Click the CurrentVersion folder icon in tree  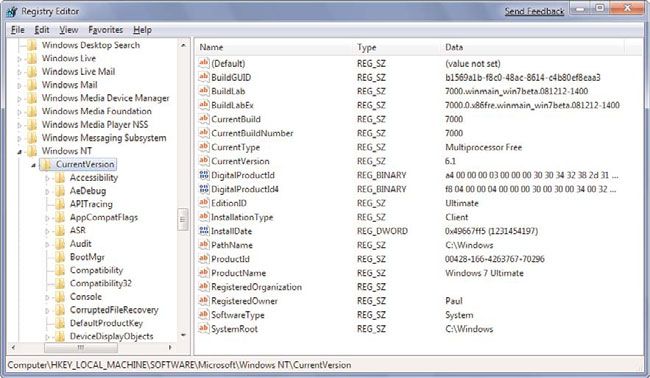click(46, 165)
